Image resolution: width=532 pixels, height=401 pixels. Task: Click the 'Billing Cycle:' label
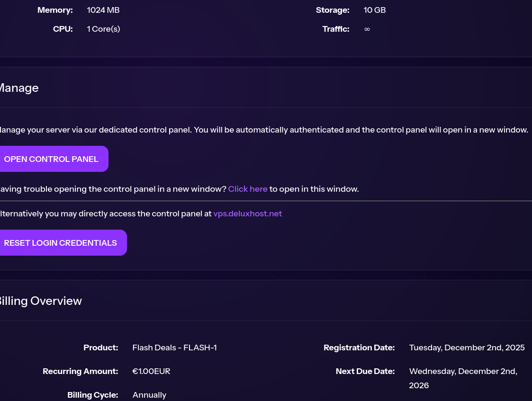[x=93, y=395]
